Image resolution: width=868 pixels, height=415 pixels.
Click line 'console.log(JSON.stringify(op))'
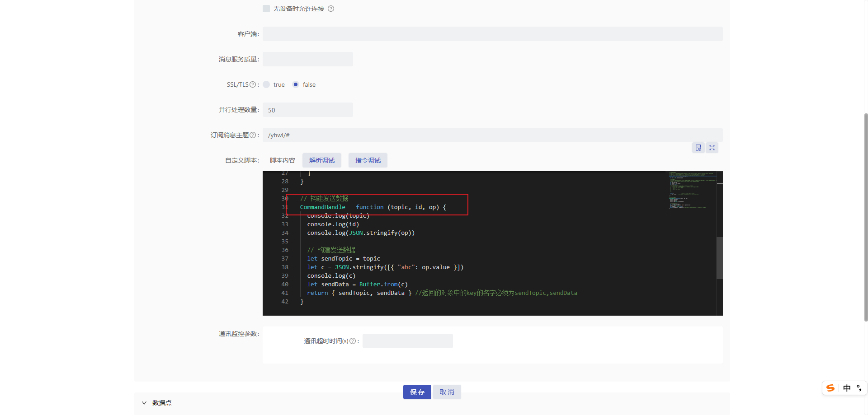(x=361, y=233)
